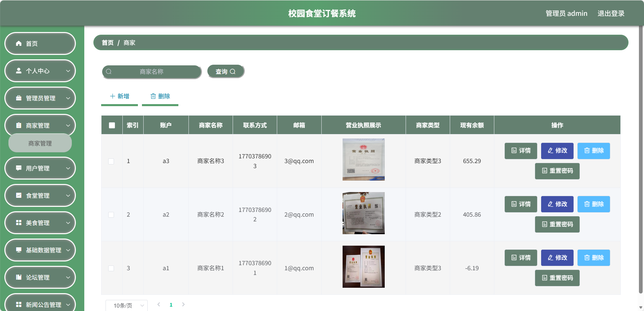
Task: Click the pencil icon in a2's 修改 button
Action: pyautogui.click(x=550, y=204)
